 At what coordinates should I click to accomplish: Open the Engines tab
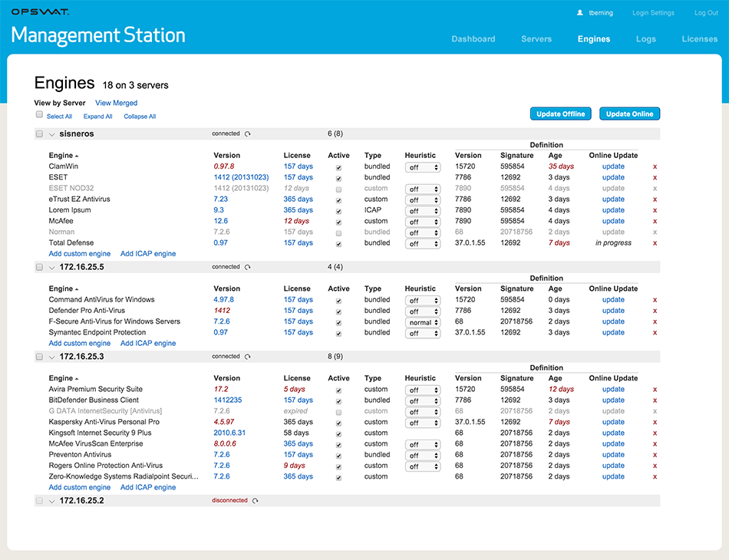click(594, 39)
